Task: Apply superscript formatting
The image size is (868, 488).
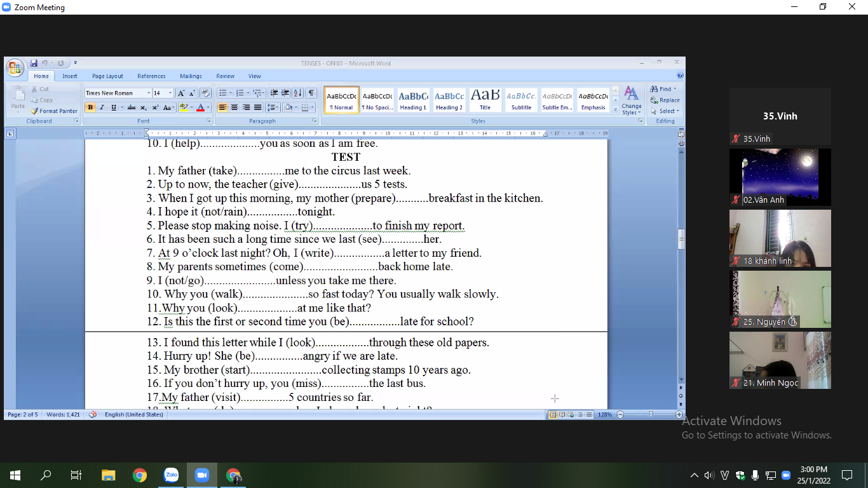Action: [155, 107]
